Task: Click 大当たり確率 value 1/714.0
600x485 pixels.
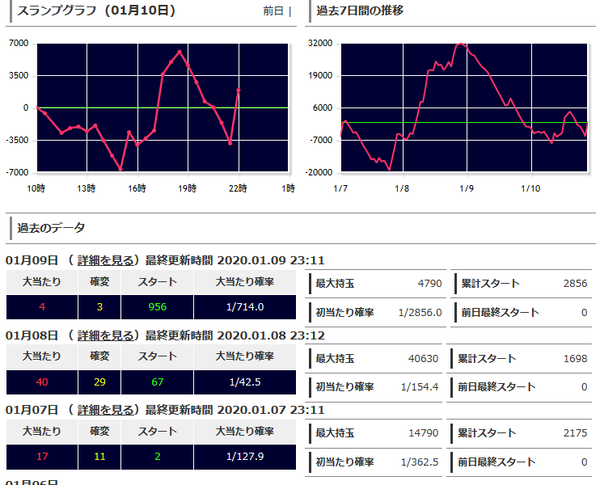Action: [245, 307]
